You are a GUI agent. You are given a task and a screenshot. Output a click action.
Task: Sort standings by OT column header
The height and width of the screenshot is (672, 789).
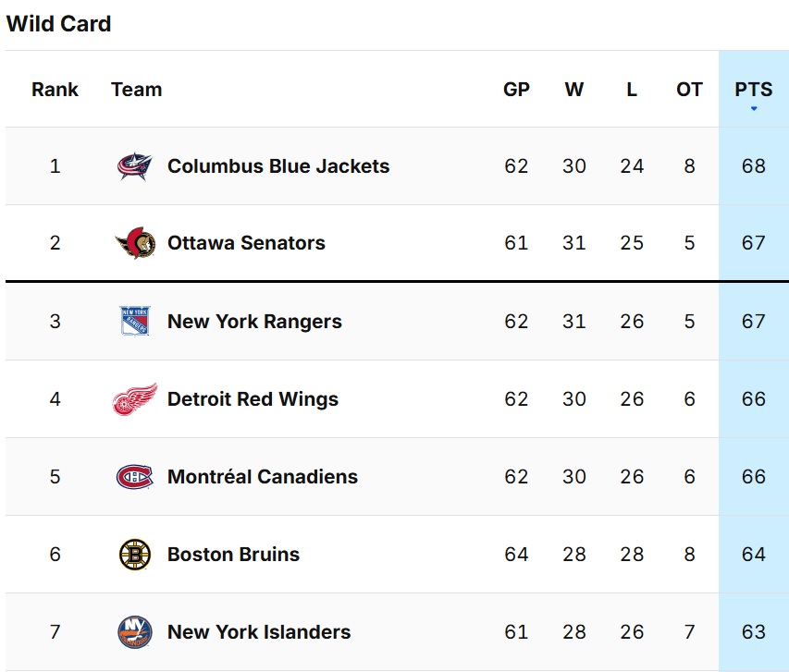(x=689, y=90)
